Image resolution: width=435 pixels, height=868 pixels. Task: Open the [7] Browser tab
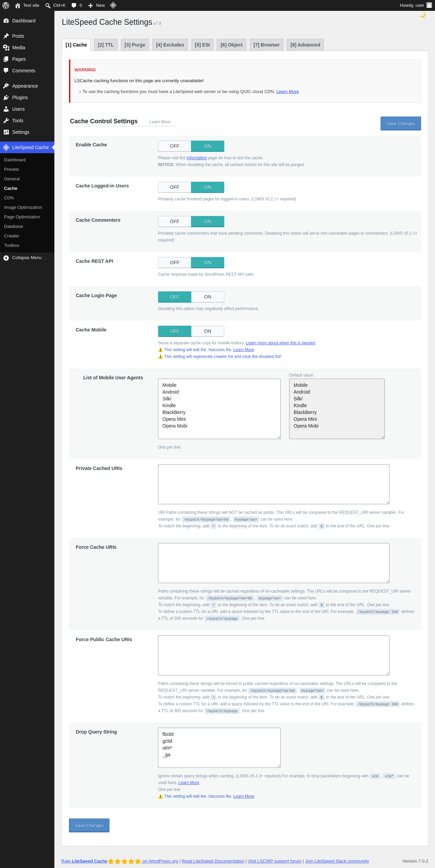(266, 45)
